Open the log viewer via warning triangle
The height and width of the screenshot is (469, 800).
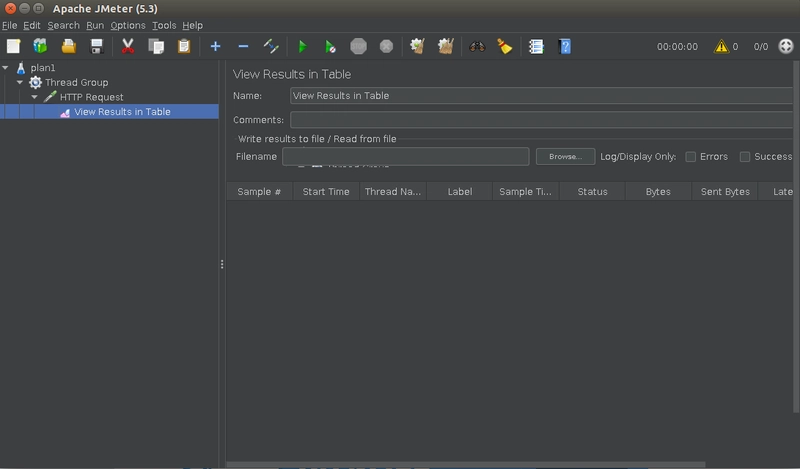pyautogui.click(x=721, y=46)
